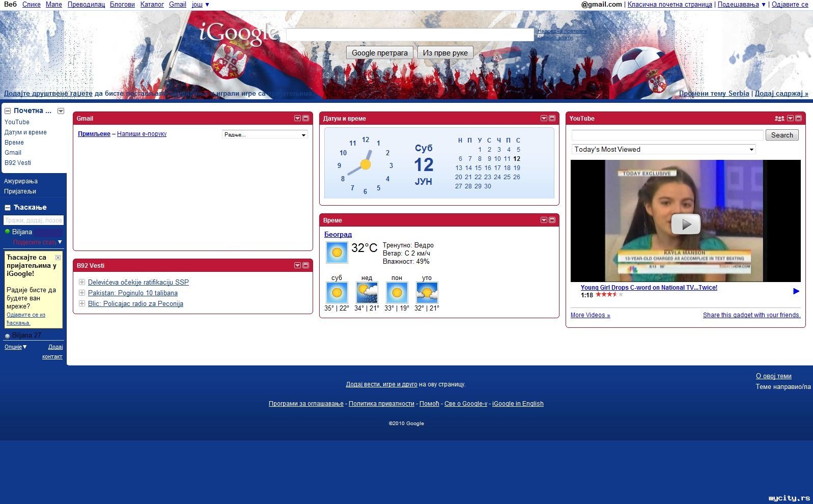813x504 pixels.
Task: Open the Београд weather link
Action: tap(338, 234)
